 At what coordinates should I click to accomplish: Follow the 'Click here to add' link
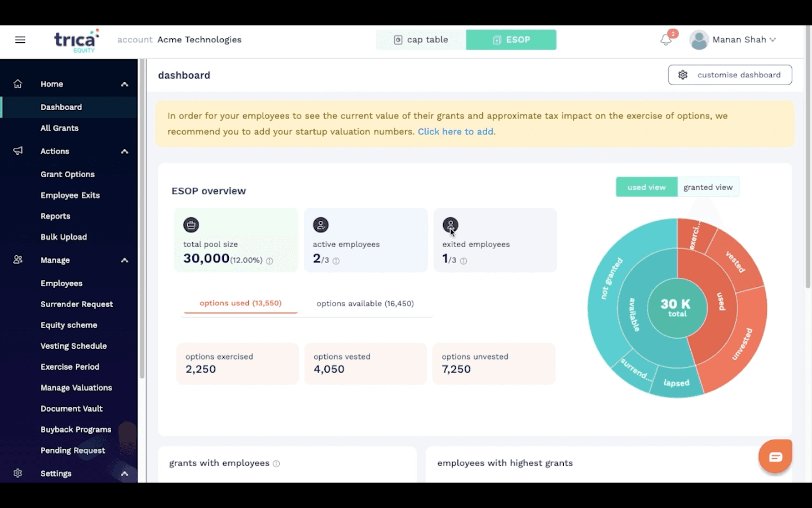click(x=456, y=132)
